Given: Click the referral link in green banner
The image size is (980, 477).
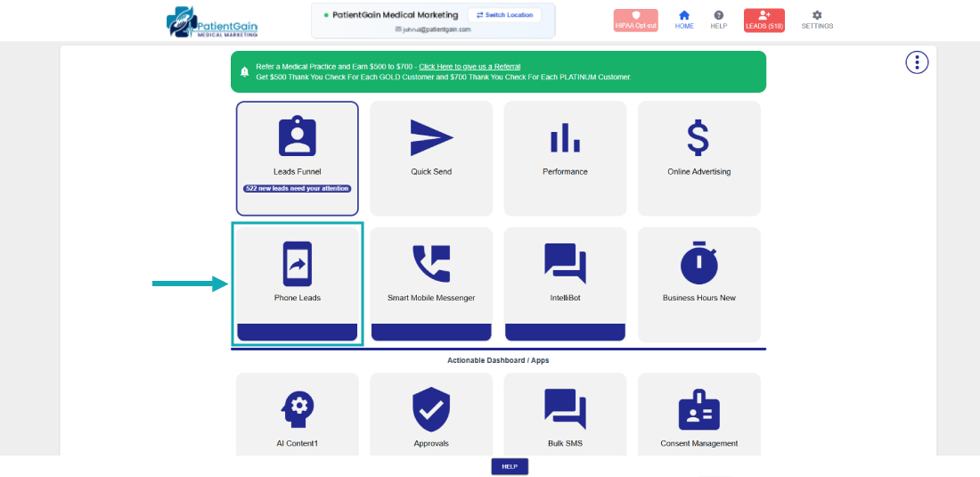Looking at the screenshot, I should pyautogui.click(x=470, y=67).
